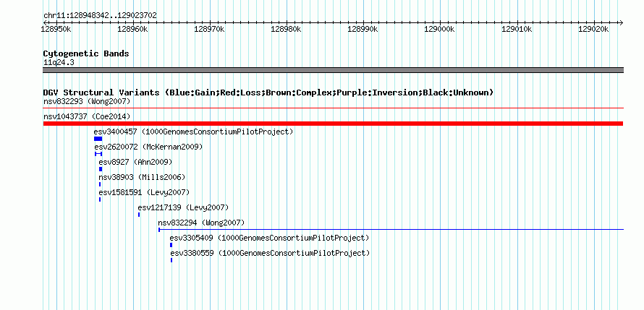The image size is (644, 310).
Task: Open esv3380559 1000GenomesConsortiumPilotProject label
Action: coord(270,253)
